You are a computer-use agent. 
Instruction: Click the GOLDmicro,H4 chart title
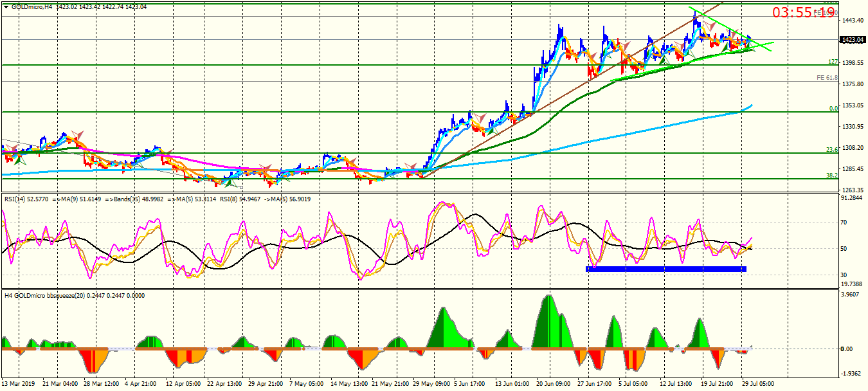click(32, 6)
